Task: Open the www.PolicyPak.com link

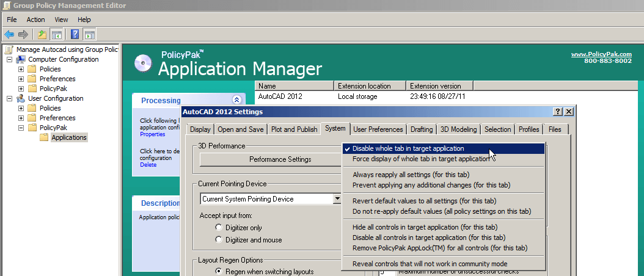Action: (601, 54)
